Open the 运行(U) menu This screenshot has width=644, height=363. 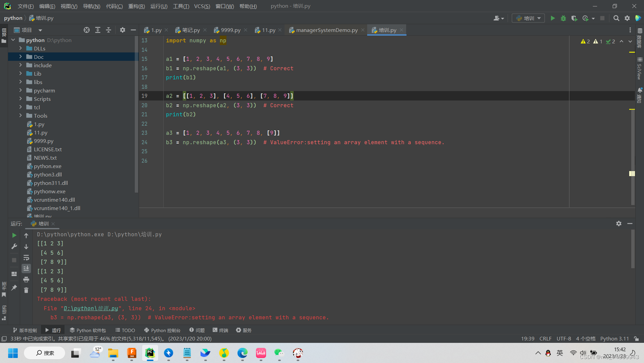pyautogui.click(x=159, y=6)
